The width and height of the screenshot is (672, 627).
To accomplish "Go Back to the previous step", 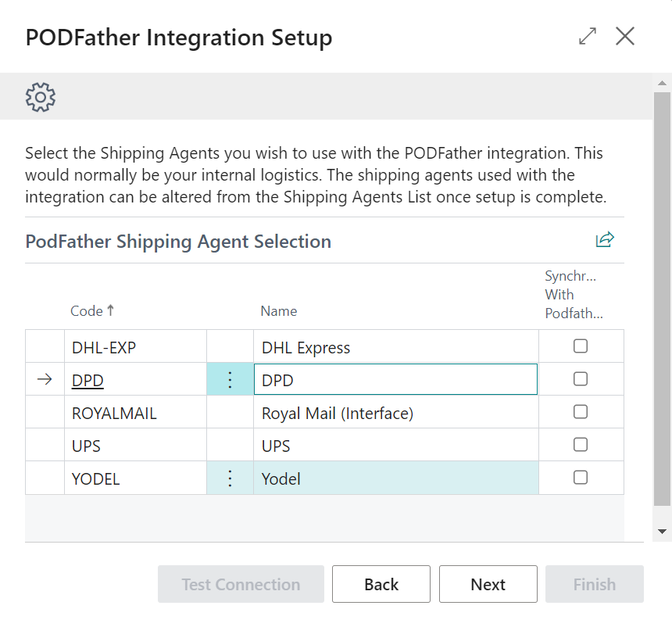I will pyautogui.click(x=381, y=583).
